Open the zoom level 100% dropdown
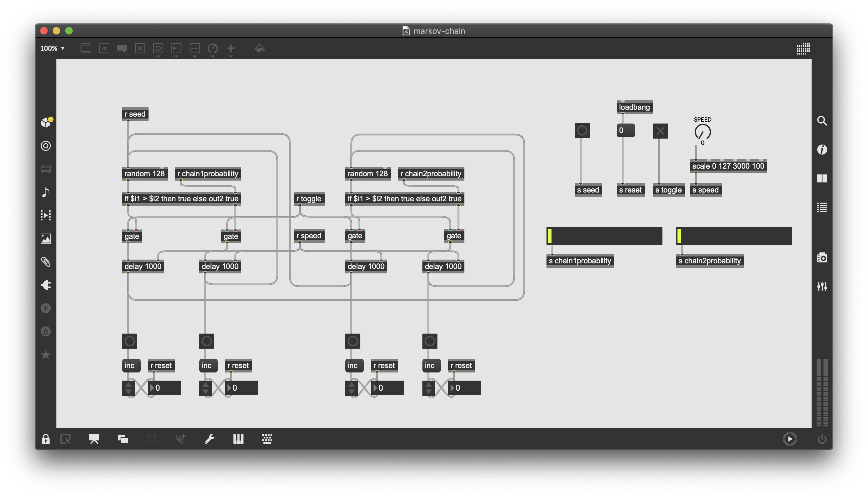868x496 pixels. click(x=52, y=48)
